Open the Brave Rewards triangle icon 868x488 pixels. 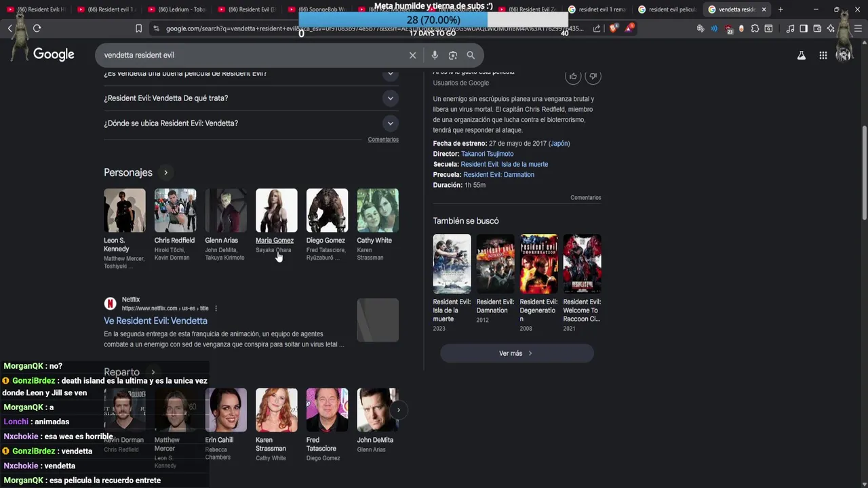coord(630,28)
